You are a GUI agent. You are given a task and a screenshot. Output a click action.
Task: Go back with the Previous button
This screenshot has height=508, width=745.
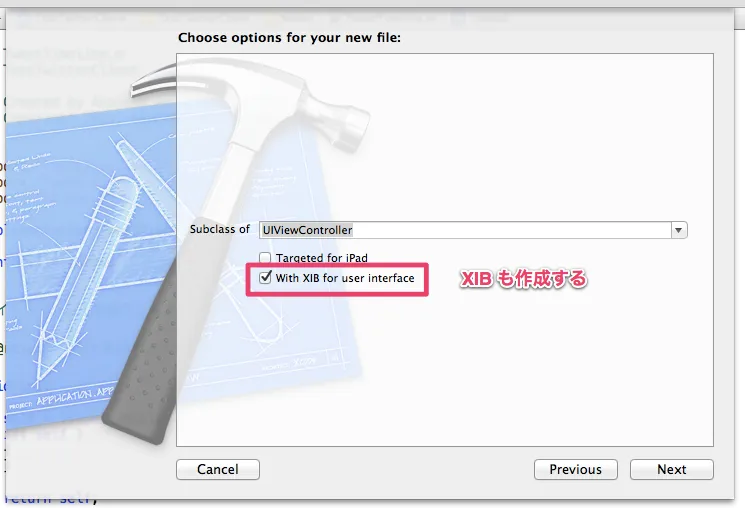575,470
